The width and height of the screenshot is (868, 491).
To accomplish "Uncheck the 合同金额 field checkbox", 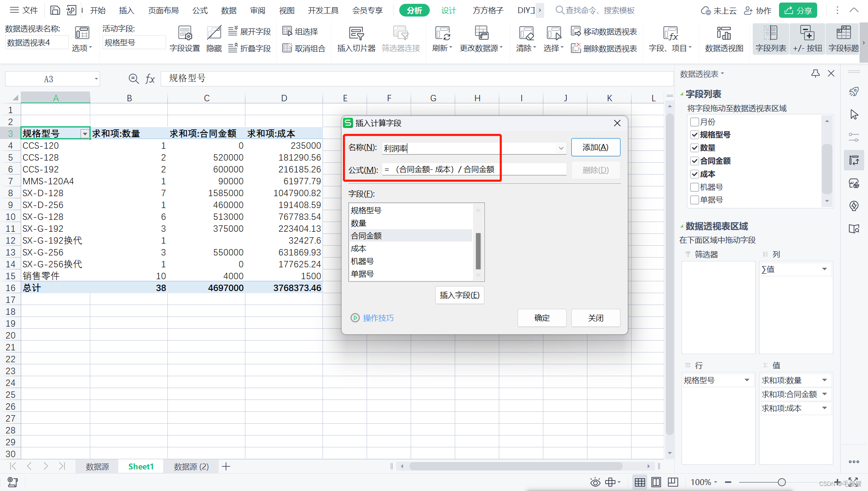I will (695, 161).
